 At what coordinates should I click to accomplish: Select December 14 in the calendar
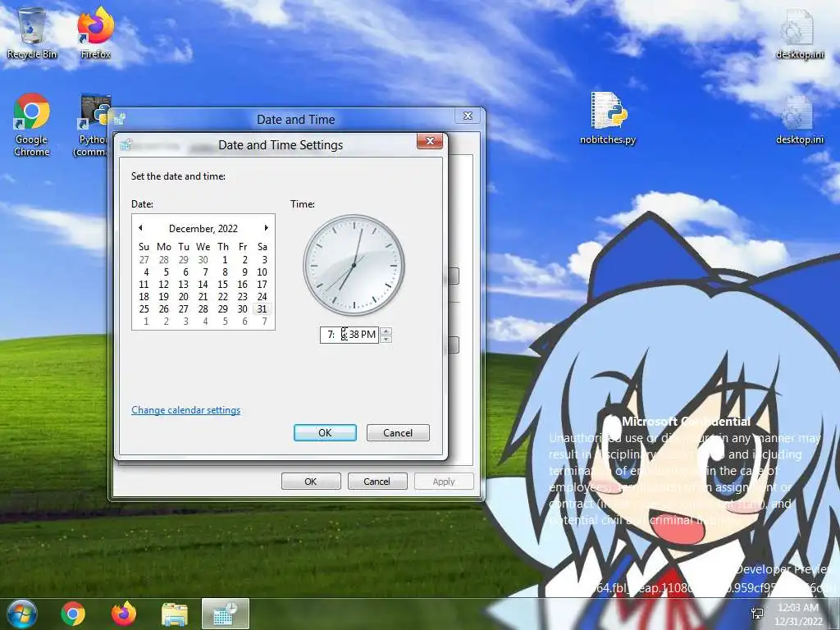click(x=203, y=285)
